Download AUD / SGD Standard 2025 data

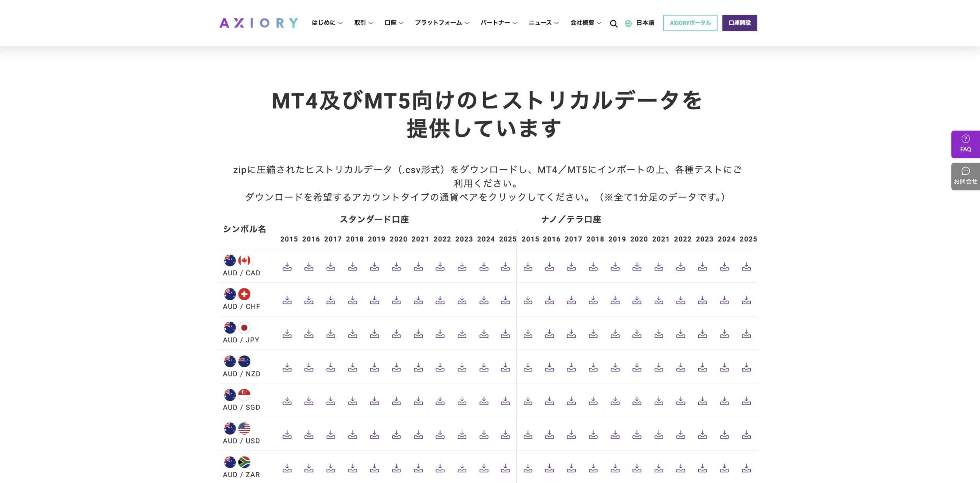(505, 401)
